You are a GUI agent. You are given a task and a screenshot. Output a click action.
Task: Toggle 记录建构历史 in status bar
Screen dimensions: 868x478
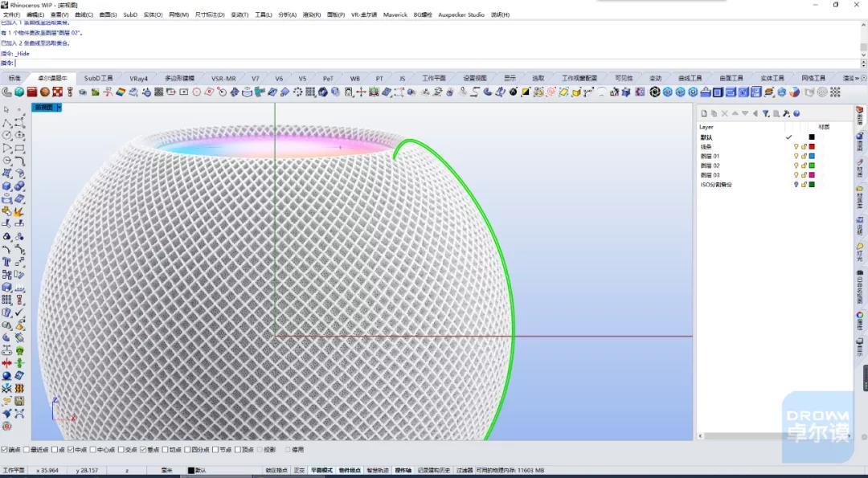[433, 470]
